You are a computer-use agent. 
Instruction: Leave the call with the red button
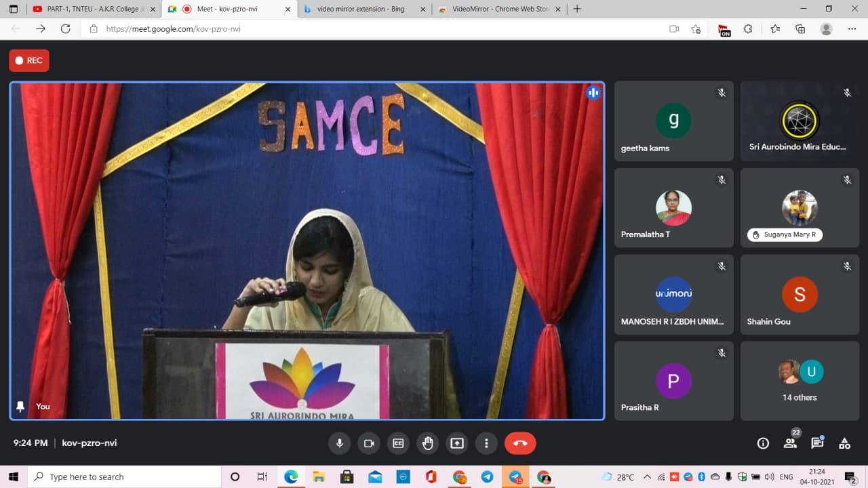point(520,443)
